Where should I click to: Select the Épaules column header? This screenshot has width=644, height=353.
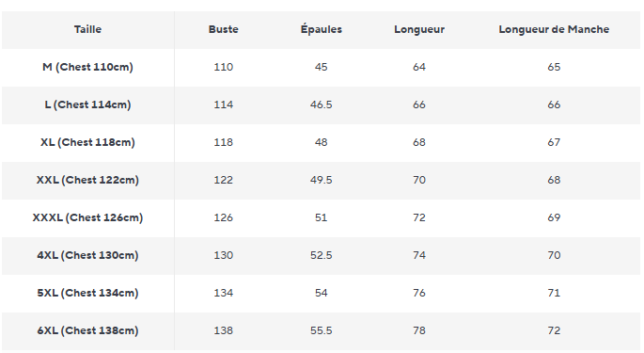322,29
